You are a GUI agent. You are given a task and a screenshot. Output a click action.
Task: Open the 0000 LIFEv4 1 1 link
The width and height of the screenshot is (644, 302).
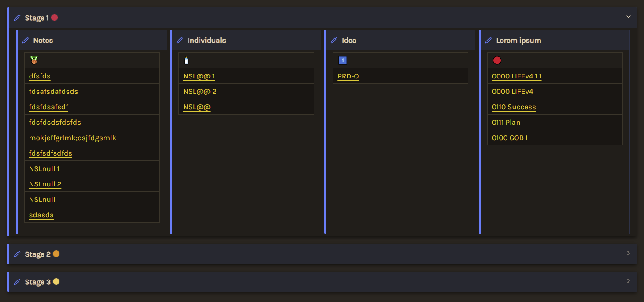click(517, 76)
